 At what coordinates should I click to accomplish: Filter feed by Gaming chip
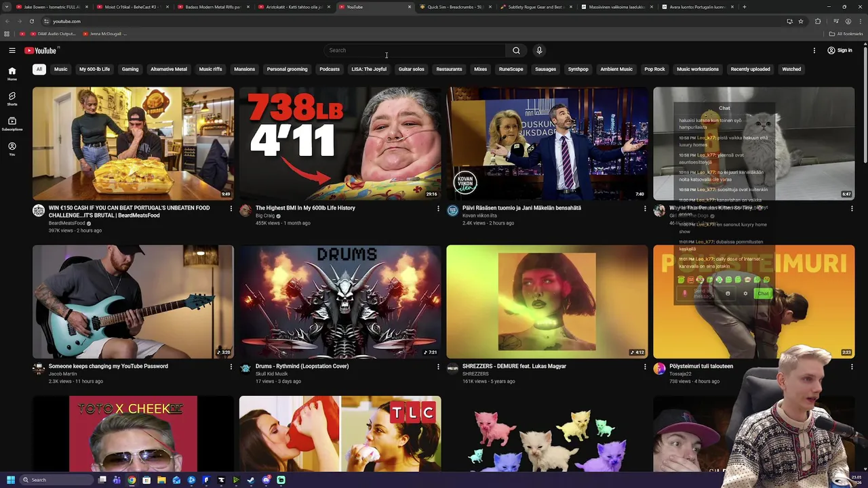point(130,69)
